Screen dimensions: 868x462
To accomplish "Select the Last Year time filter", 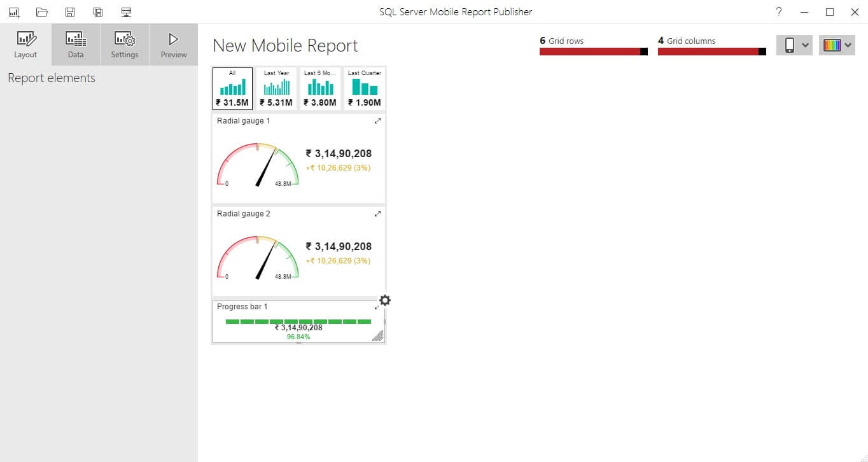I will 276,88.
